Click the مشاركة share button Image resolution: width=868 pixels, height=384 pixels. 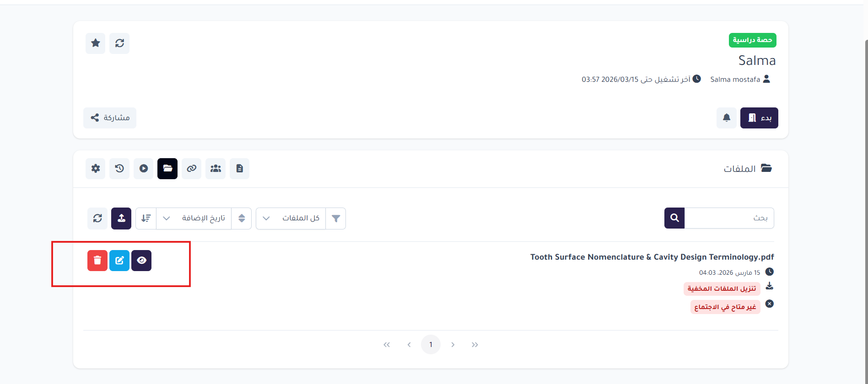coord(110,118)
